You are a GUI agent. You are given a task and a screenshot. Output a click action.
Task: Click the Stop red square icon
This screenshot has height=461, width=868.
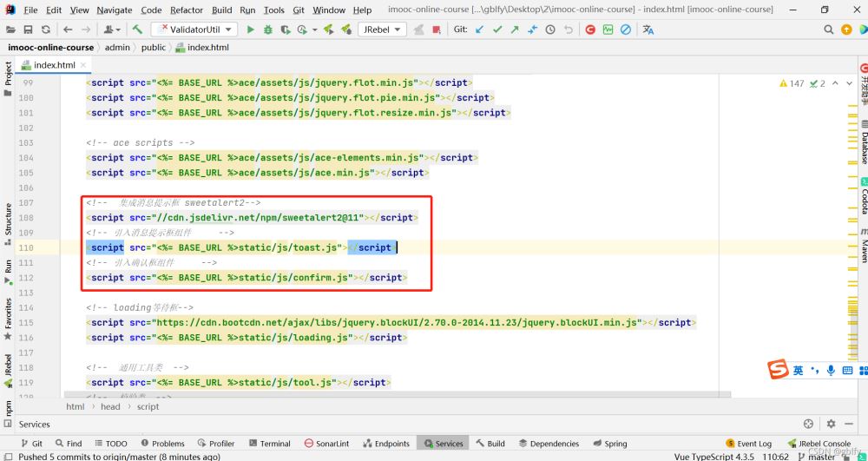(x=437, y=30)
